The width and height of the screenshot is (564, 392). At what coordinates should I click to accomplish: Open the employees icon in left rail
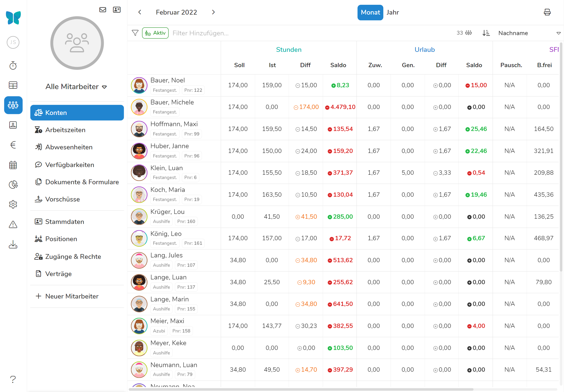click(13, 105)
